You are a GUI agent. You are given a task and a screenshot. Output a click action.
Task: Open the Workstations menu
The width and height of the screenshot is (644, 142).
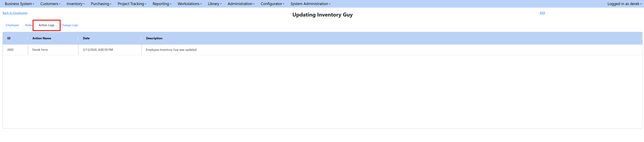point(189,4)
